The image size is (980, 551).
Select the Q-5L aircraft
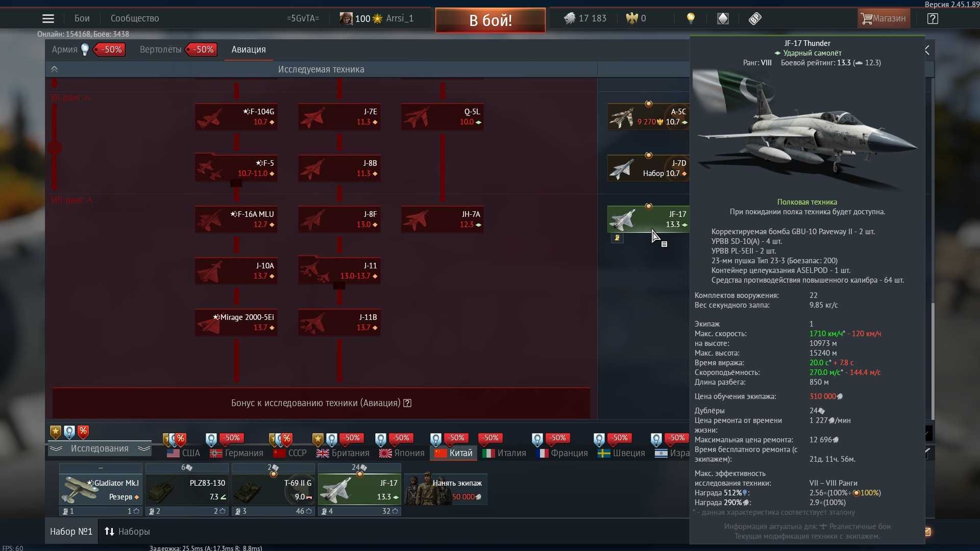coord(443,117)
